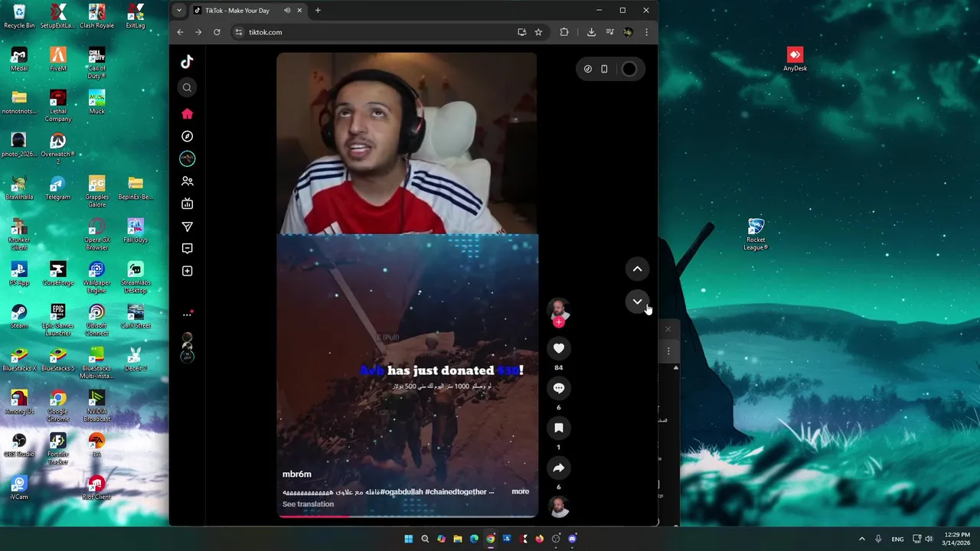Open Chrome Extensions puzzle icon

tap(564, 32)
